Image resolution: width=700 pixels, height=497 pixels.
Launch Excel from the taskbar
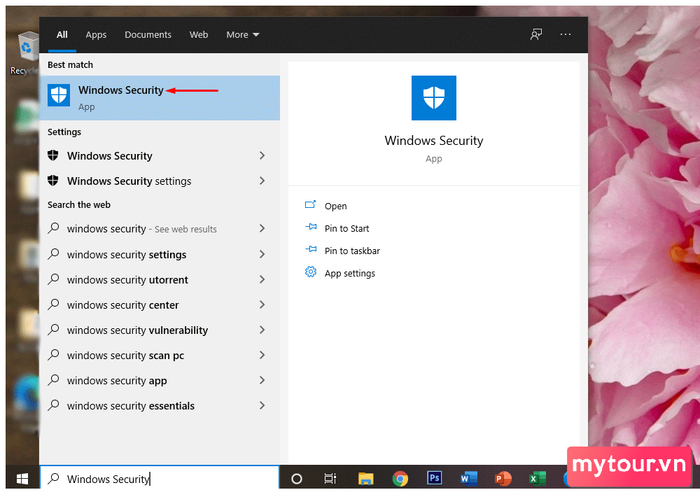[x=537, y=479]
